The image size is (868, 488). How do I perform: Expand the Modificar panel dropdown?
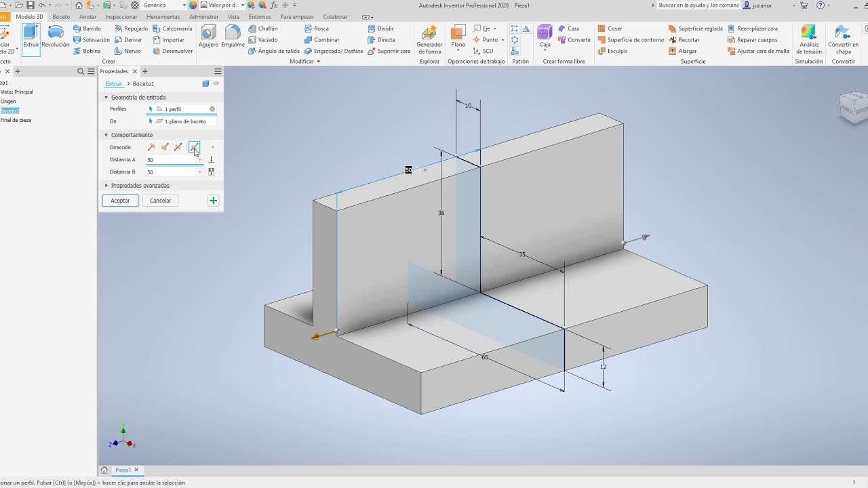coord(305,62)
